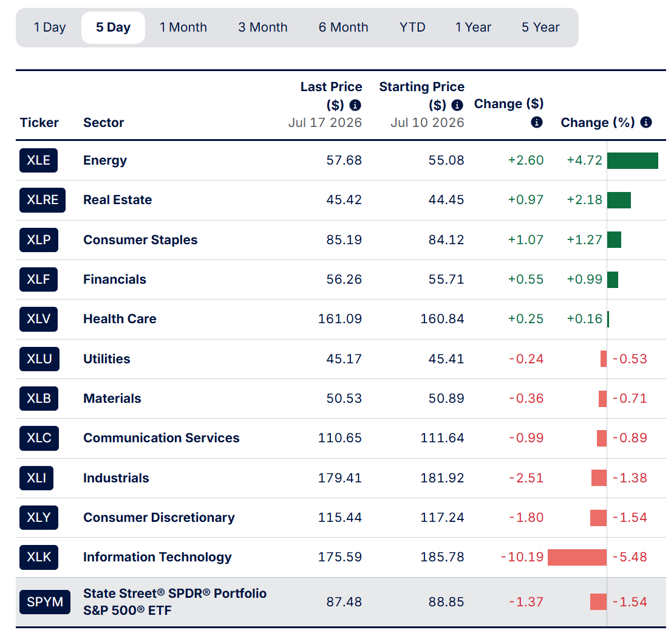Click the XLV Health Care ticker badge
Image resolution: width=671 pixels, height=644 pixels.
(x=38, y=319)
